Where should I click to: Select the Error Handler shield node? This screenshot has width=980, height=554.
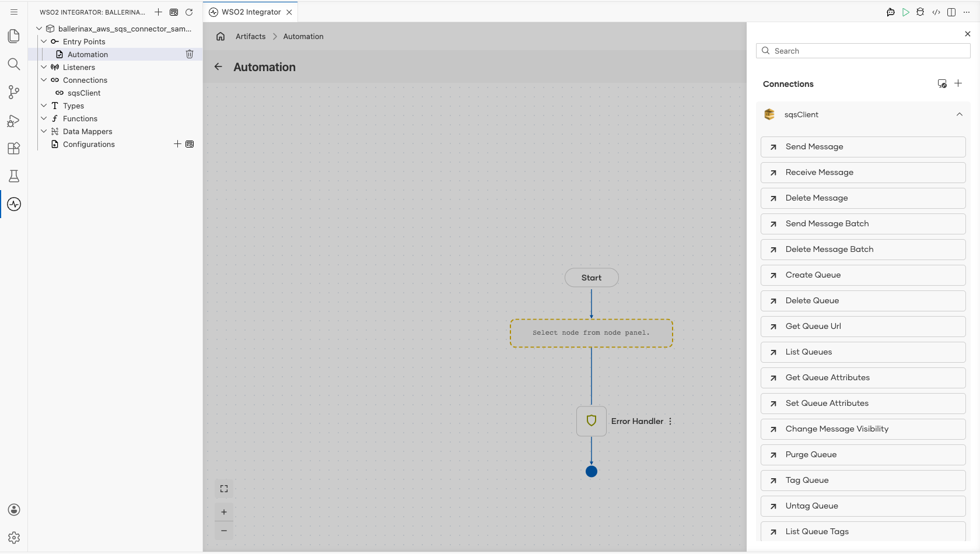click(591, 421)
